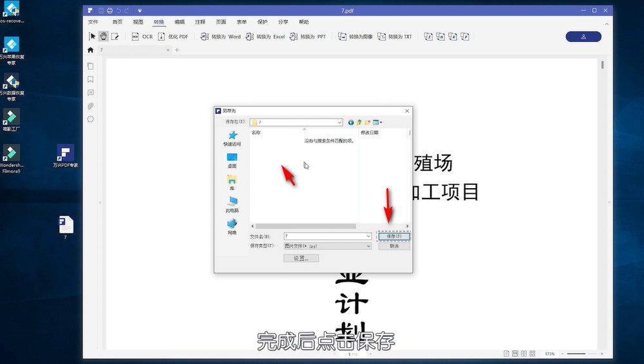Activate the Hand tool

104,37
